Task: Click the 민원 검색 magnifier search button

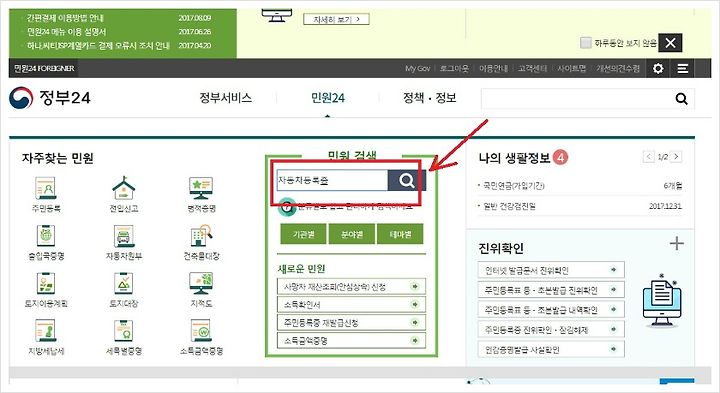Action: coord(407,180)
